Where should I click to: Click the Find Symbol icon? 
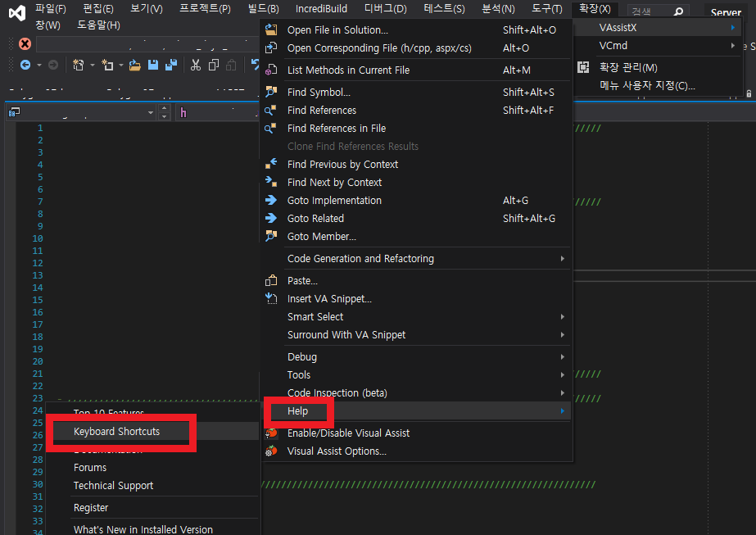[271, 92]
